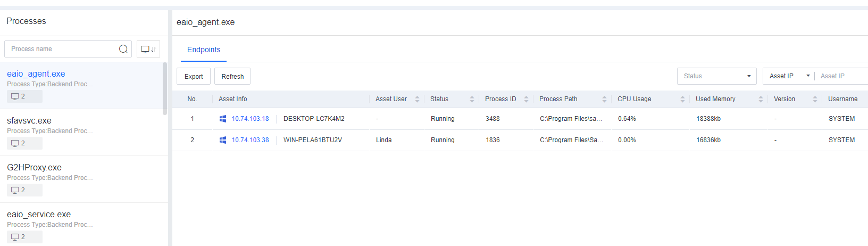868x246 pixels.
Task: Click the Refresh button
Action: 232,76
